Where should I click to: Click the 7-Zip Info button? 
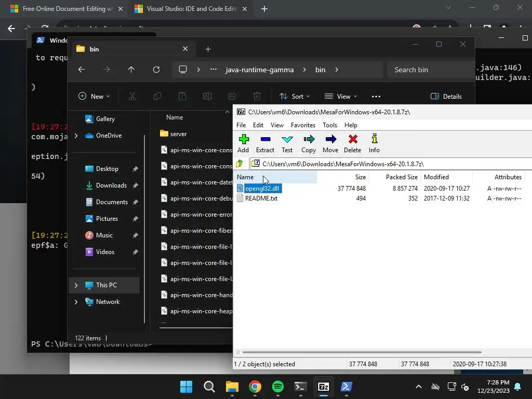coord(374,143)
